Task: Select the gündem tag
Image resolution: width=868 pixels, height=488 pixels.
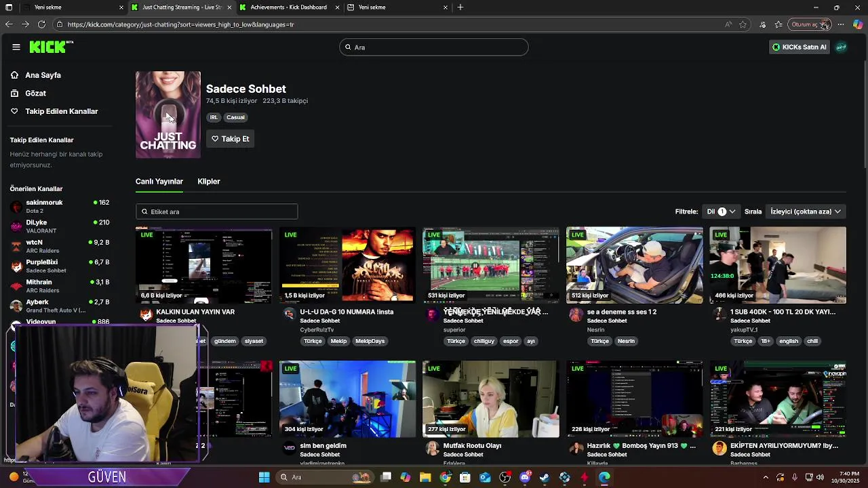Action: (224, 341)
